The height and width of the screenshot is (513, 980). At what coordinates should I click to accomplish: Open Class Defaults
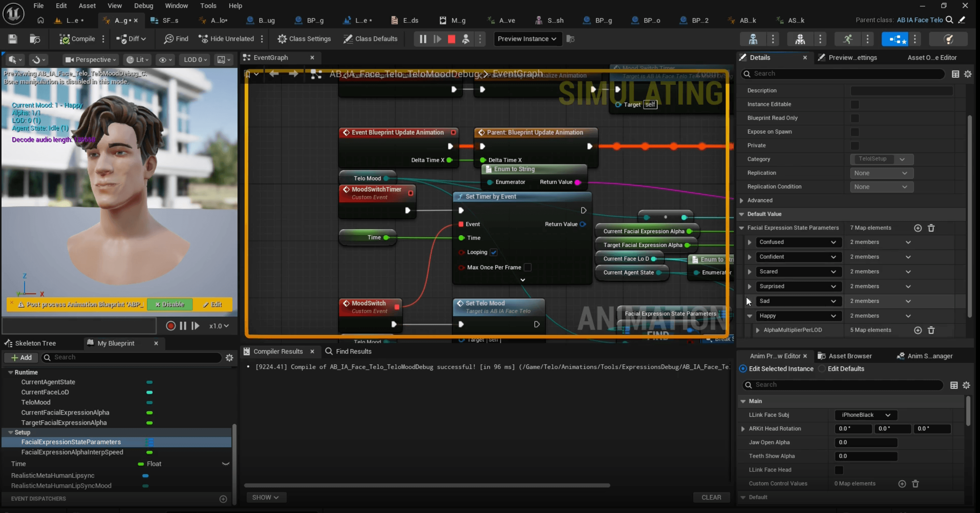(x=370, y=39)
